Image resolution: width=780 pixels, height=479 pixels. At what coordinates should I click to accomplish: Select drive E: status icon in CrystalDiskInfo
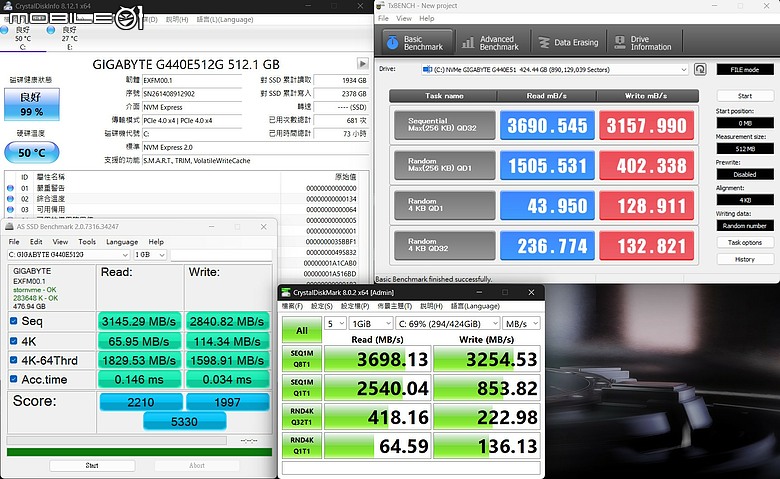tap(51, 30)
